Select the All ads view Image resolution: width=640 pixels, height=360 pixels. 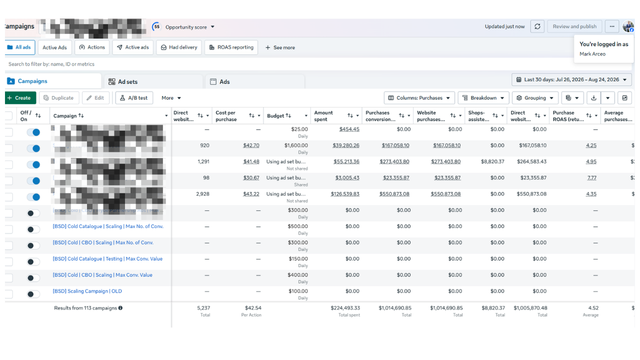20,47
